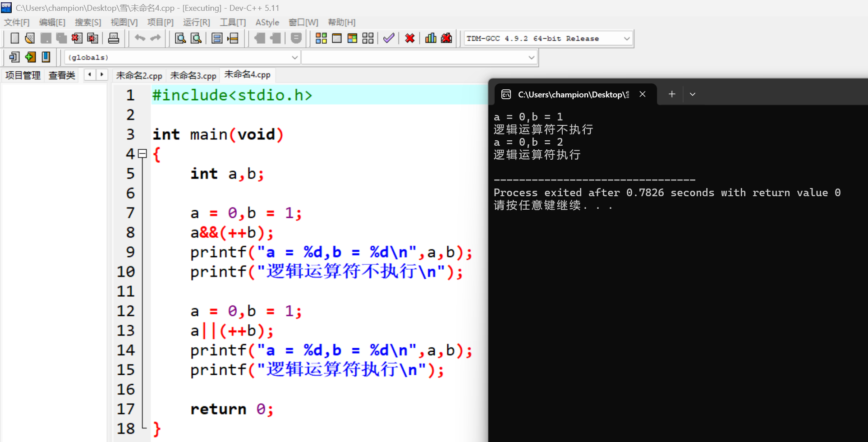This screenshot has width=868, height=442.
Task: Click the Insert icon in second toolbar
Action: [14, 57]
